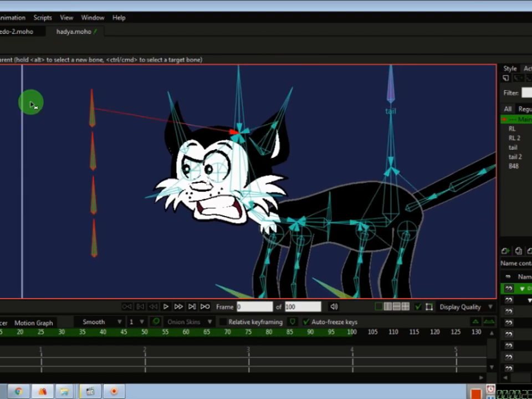Screen dimensions: 532x399
Task: Disable the Auto-freeze keys checkbox
Action: [306, 321]
